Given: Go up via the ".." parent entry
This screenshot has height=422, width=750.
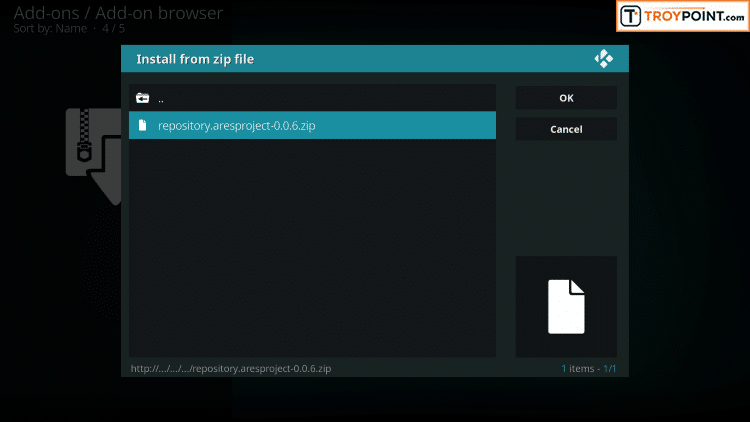Looking at the screenshot, I should click(161, 98).
